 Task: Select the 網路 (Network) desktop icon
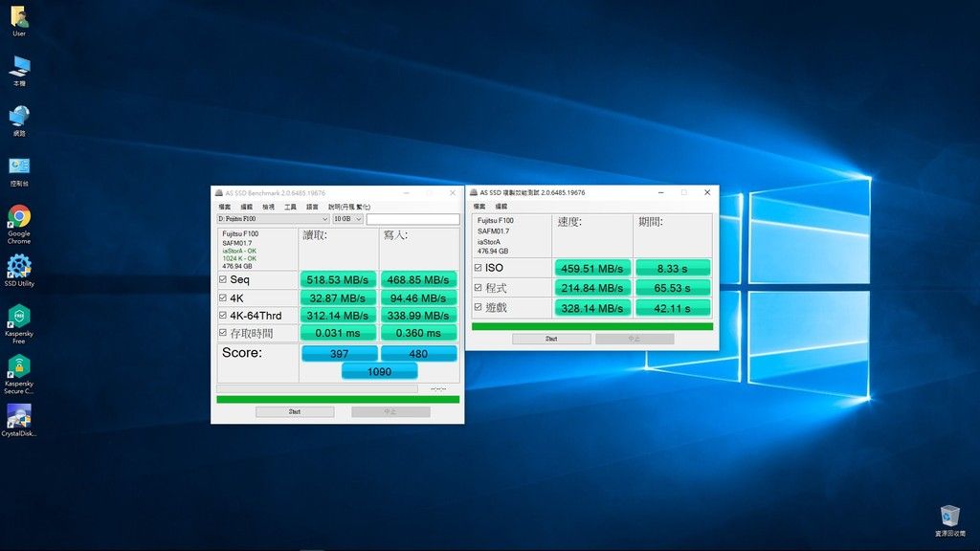(x=19, y=121)
